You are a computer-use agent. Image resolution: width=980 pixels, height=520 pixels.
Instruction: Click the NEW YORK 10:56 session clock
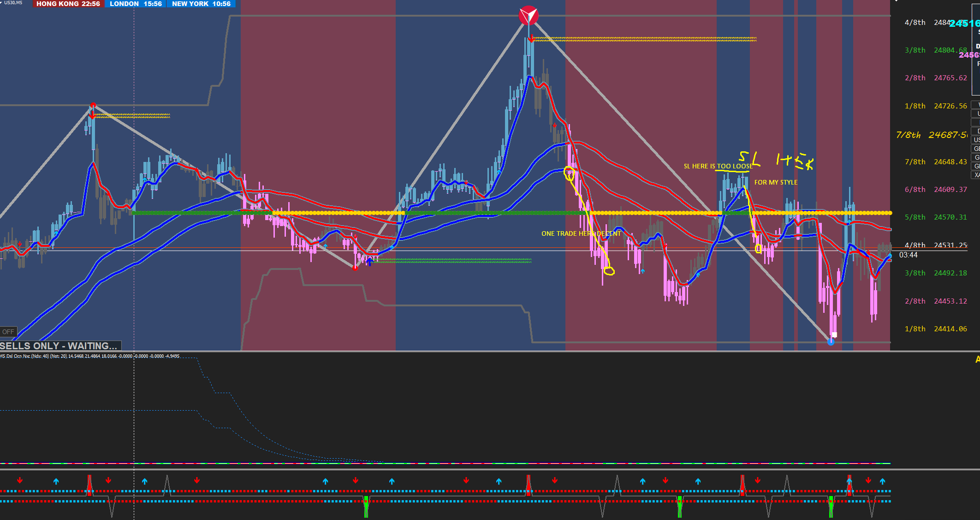[x=201, y=4]
